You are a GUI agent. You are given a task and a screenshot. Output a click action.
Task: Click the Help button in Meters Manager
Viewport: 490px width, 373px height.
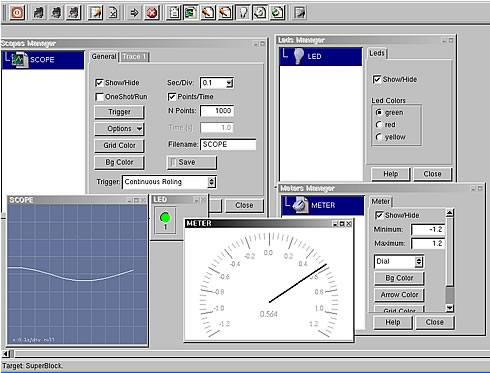393,322
